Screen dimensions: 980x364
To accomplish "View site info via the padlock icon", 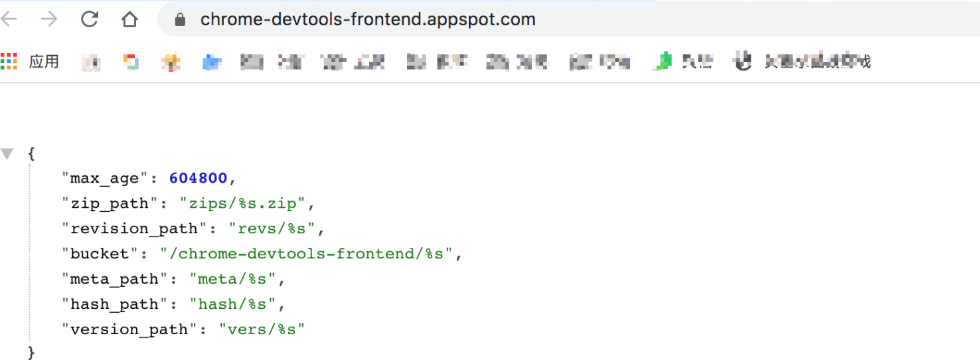I will point(180,20).
